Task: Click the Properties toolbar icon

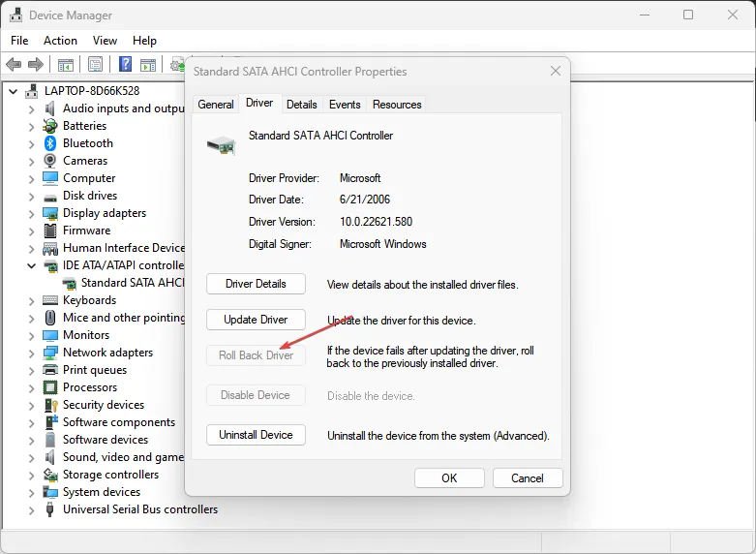Action: click(x=96, y=64)
